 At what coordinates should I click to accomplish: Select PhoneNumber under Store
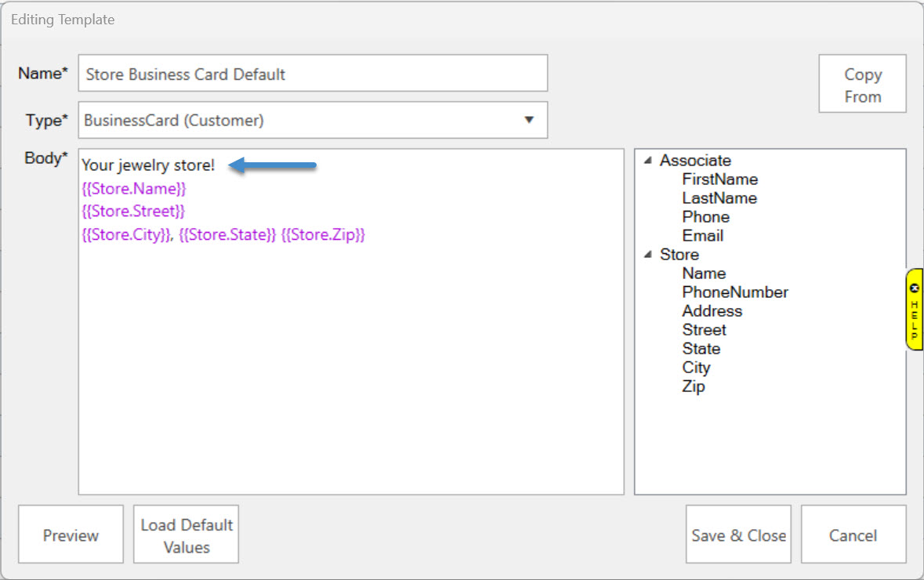734,292
